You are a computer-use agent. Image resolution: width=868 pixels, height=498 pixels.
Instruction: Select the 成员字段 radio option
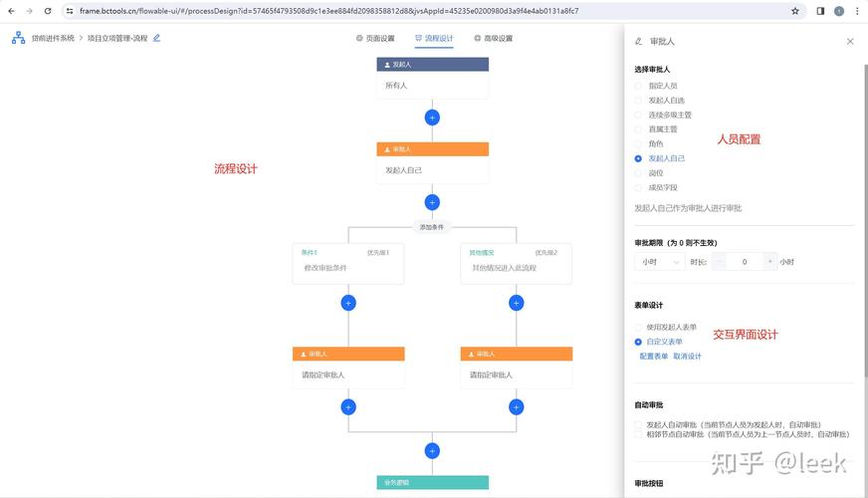pos(638,188)
